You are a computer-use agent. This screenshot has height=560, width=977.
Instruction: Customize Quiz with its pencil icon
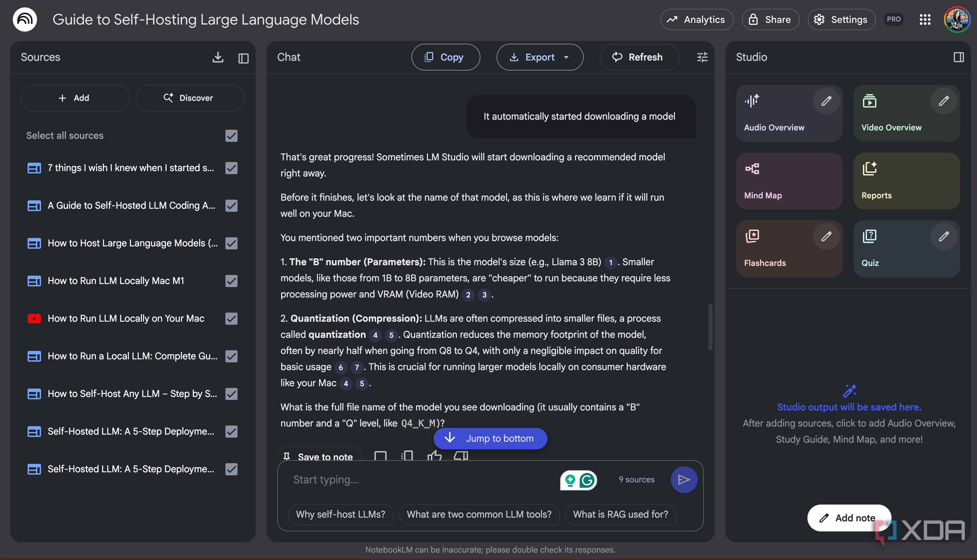(x=943, y=237)
